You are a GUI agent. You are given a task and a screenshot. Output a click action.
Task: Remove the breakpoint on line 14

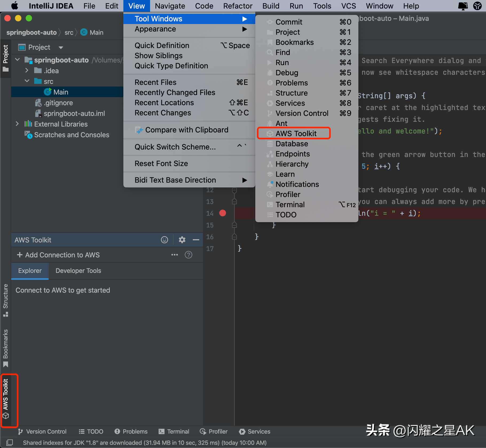coord(222,213)
